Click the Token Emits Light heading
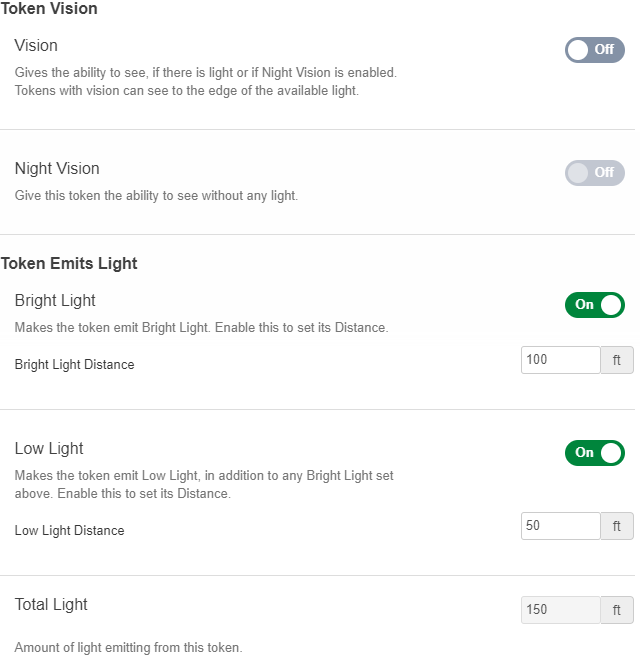640x662 pixels. 69,264
